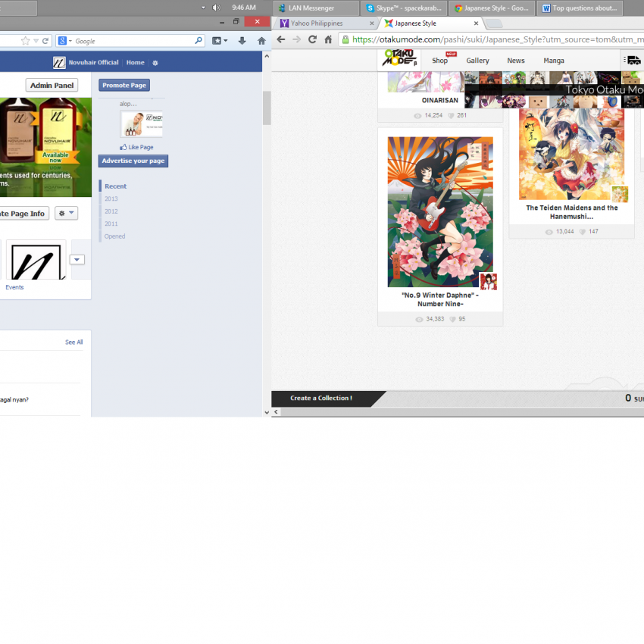This screenshot has width=644, height=644.
Task: Open the shopping cart truck icon
Action: (632, 61)
